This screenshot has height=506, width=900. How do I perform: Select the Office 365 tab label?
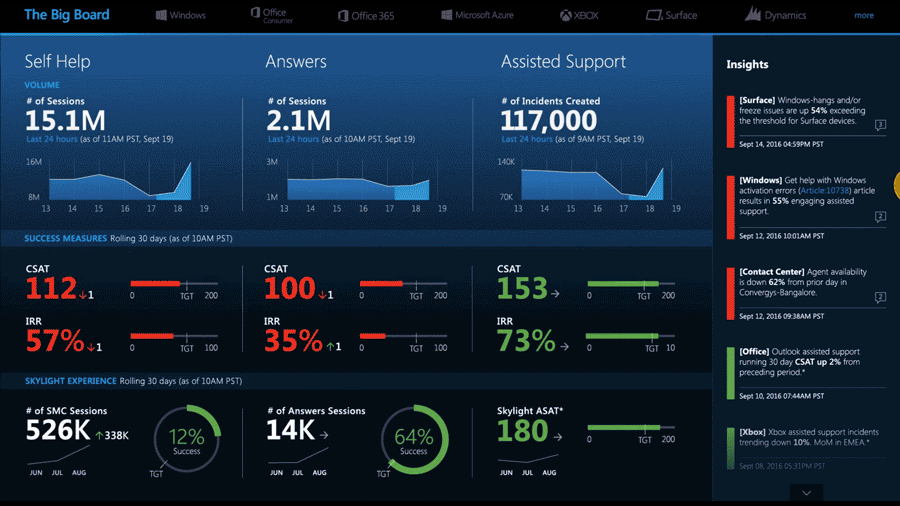(x=373, y=16)
